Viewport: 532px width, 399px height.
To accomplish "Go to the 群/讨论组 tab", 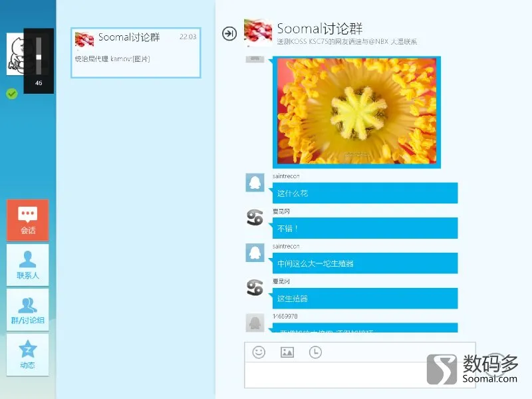I will [x=27, y=310].
